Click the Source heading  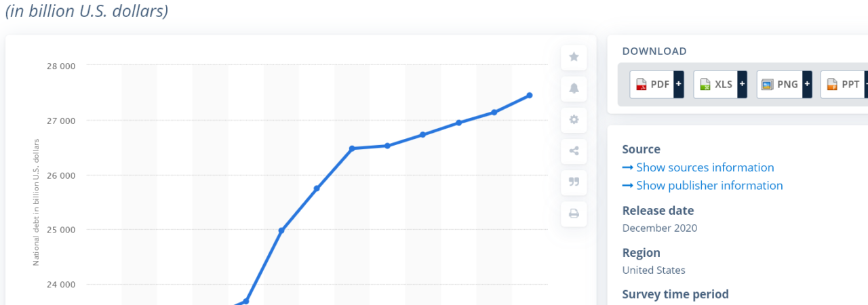642,150
